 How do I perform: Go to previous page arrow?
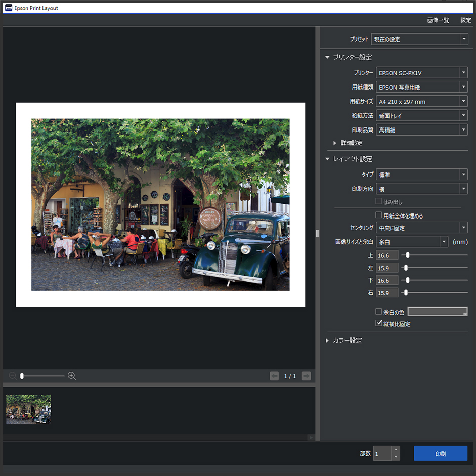274,376
